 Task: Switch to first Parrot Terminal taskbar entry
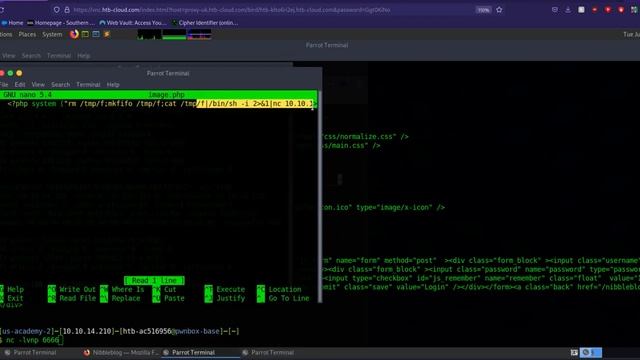30,352
